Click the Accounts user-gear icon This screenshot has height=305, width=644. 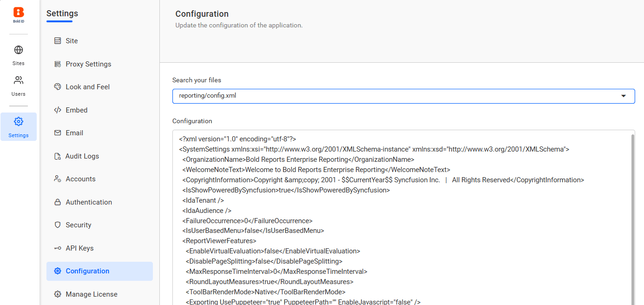58,179
